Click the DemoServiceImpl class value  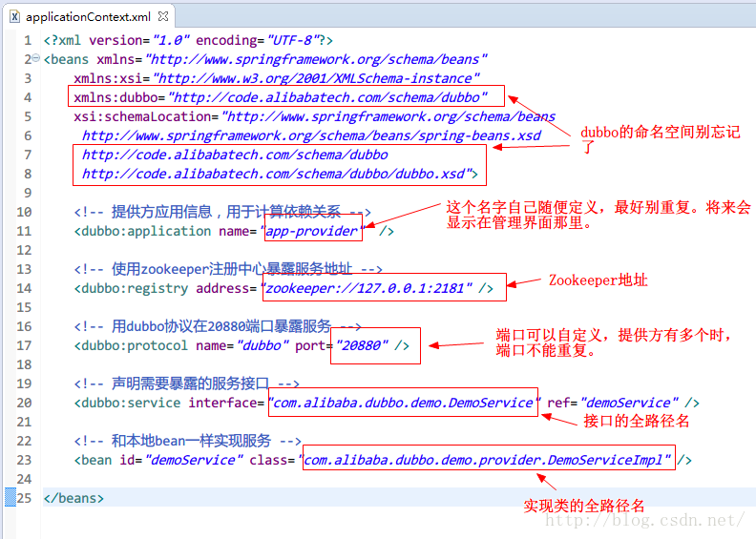(x=485, y=460)
